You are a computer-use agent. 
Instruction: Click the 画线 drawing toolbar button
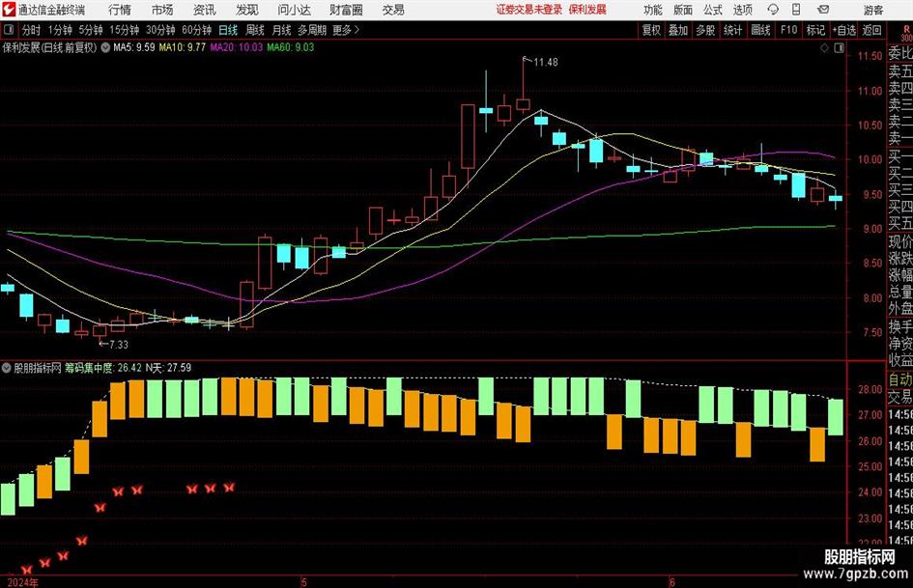coord(760,30)
